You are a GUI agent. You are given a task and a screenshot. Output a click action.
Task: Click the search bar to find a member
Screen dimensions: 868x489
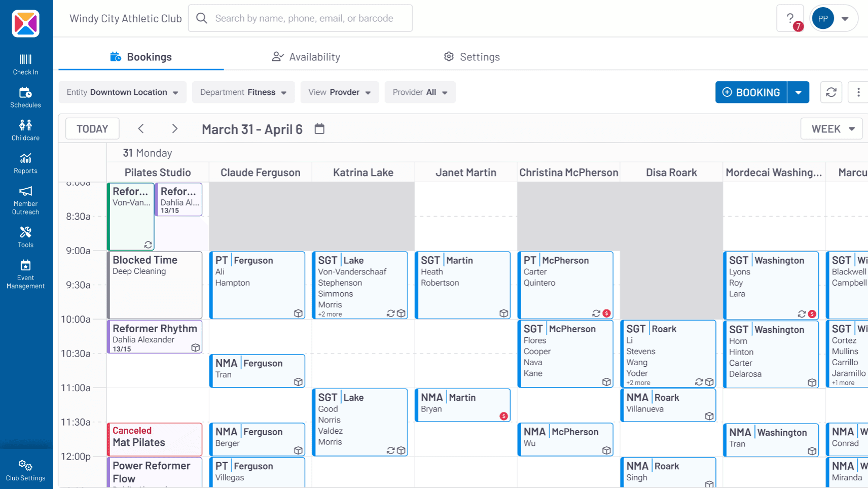300,18
